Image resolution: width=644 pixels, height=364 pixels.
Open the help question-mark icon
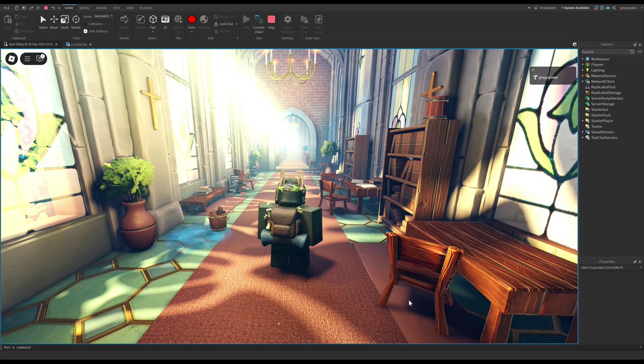602,8
